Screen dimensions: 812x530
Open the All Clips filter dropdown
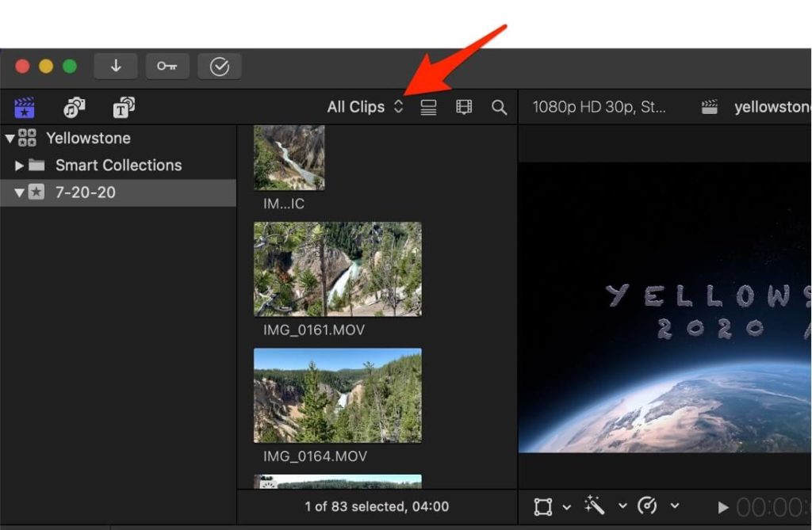[365, 107]
